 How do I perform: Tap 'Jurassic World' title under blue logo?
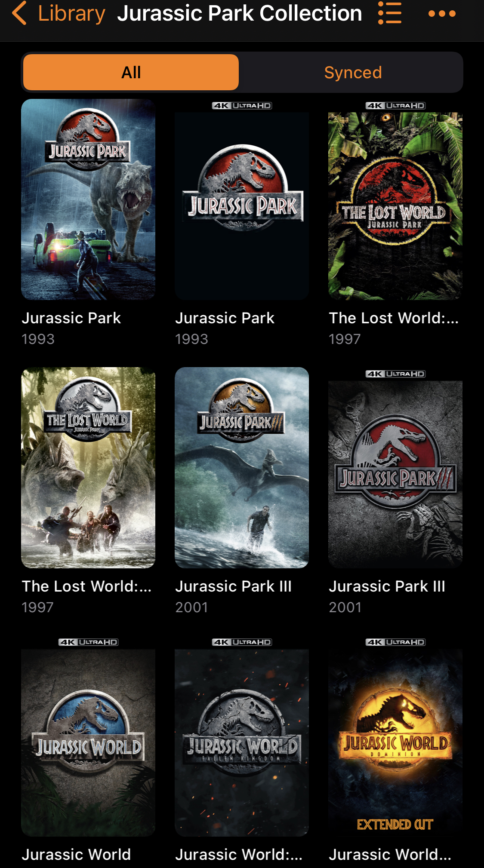[76, 855]
